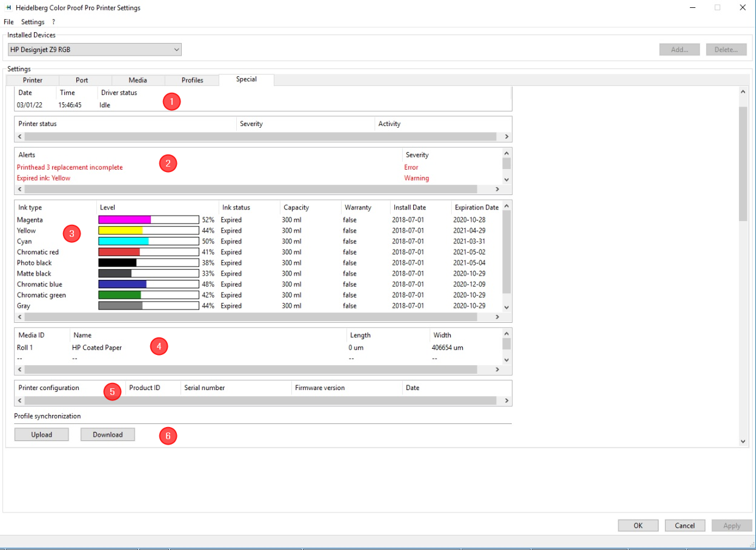Click the 'Warning' severity text

click(x=417, y=178)
